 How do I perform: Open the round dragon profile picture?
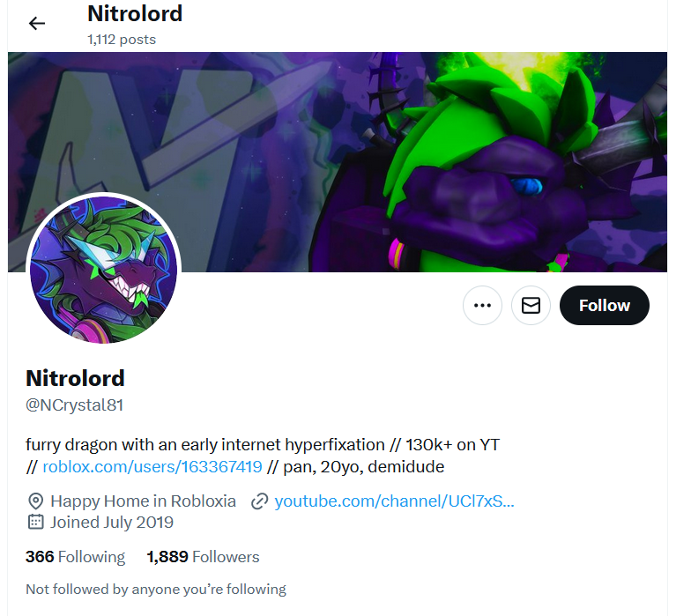104,270
